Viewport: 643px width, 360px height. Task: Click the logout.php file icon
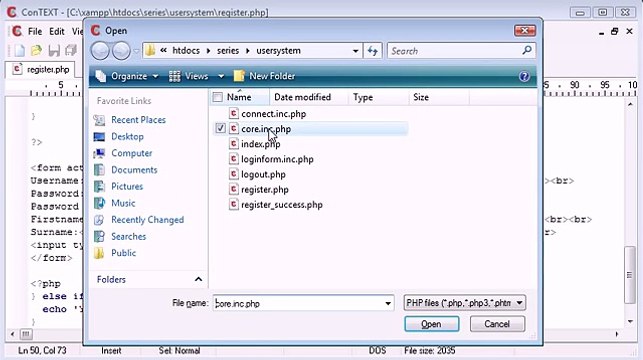(x=233, y=174)
